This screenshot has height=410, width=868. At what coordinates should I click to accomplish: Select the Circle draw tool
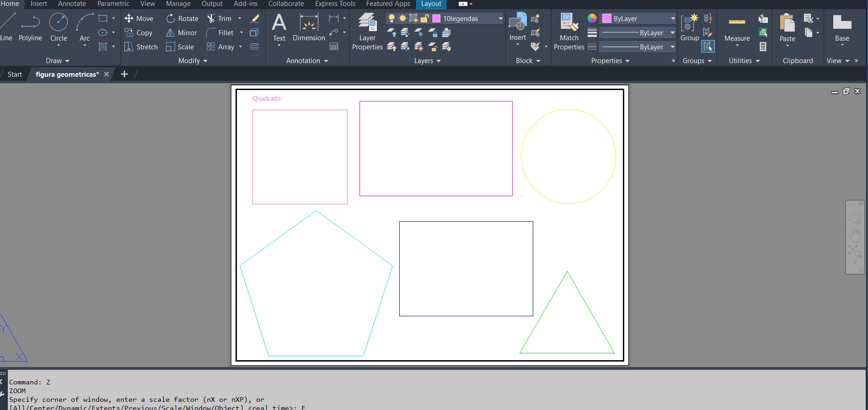59,27
